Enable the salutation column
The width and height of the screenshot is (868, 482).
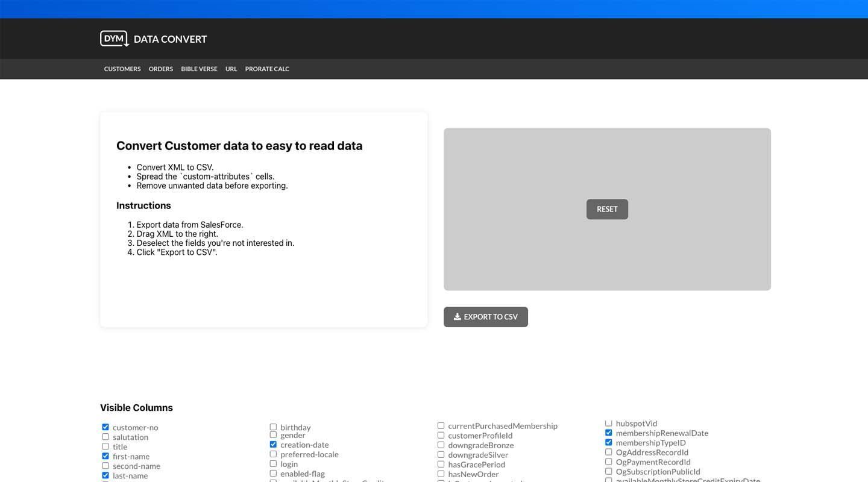point(105,436)
